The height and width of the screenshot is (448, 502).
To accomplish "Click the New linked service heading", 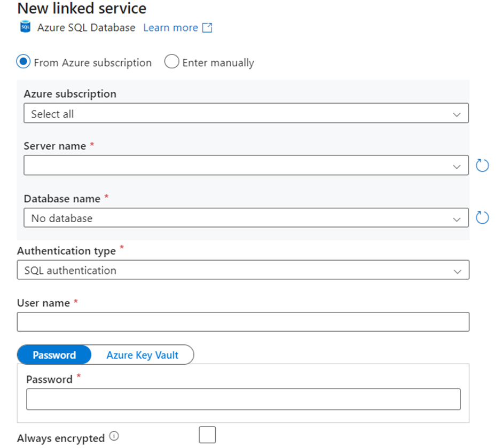I will click(x=82, y=9).
